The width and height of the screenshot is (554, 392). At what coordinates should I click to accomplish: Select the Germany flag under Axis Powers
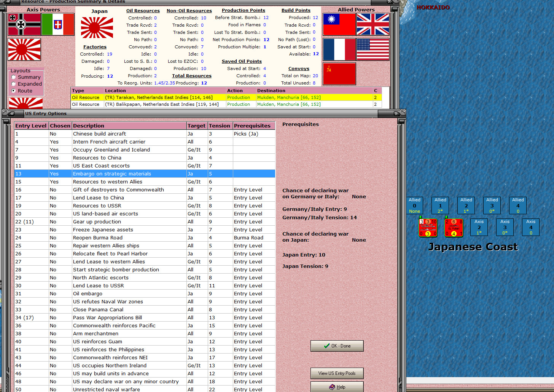coord(24,24)
